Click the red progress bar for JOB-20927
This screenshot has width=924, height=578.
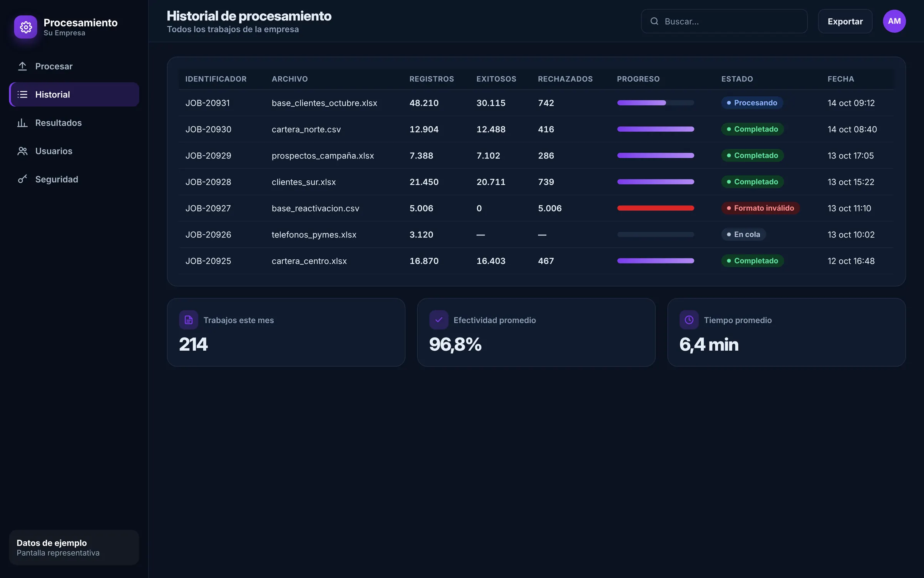coord(655,208)
